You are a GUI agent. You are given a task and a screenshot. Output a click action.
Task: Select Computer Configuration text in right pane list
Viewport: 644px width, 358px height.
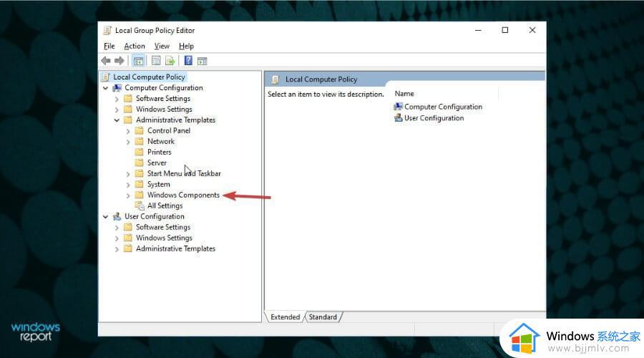pyautogui.click(x=443, y=107)
